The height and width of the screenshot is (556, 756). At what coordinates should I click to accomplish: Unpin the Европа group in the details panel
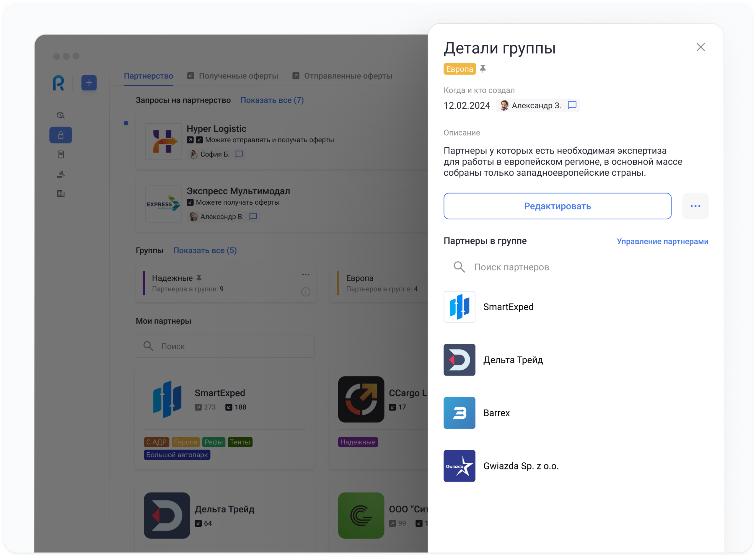coord(484,69)
